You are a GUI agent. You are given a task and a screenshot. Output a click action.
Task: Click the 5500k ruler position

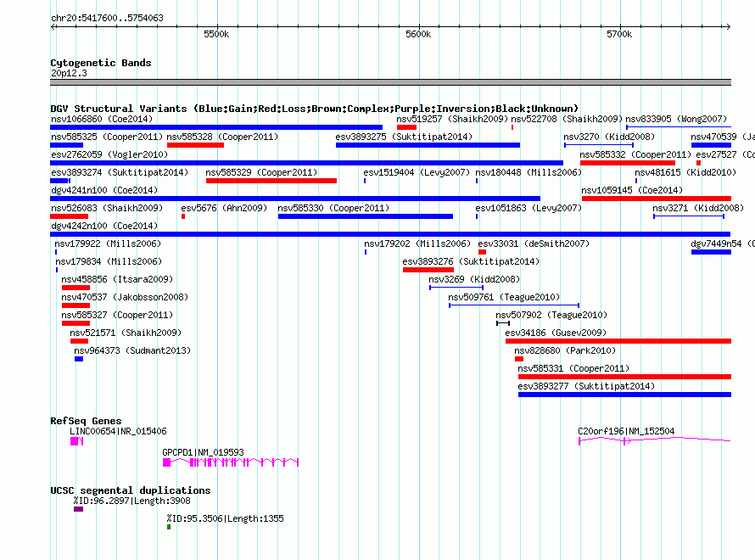click(x=216, y=34)
